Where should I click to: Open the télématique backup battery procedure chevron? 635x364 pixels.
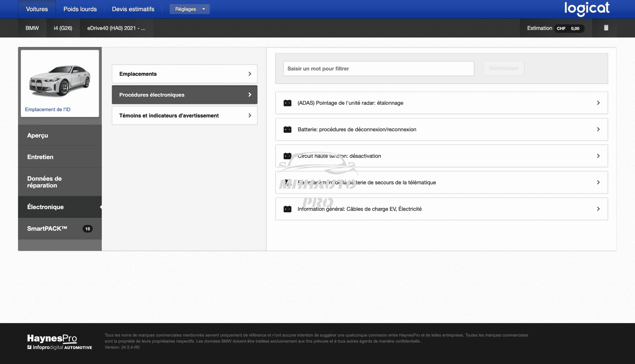598,183
